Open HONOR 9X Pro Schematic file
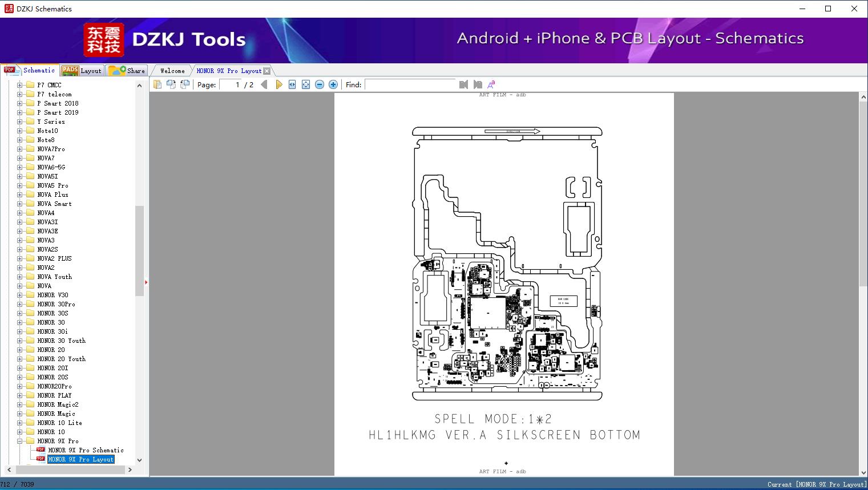Viewport: 868px width, 490px height. [86, 450]
